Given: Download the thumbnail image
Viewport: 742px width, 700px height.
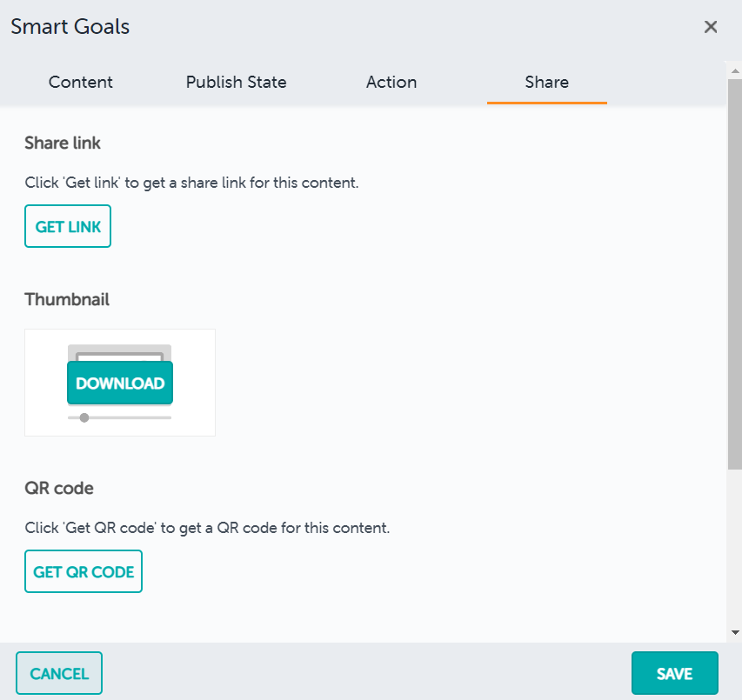Looking at the screenshot, I should (120, 383).
